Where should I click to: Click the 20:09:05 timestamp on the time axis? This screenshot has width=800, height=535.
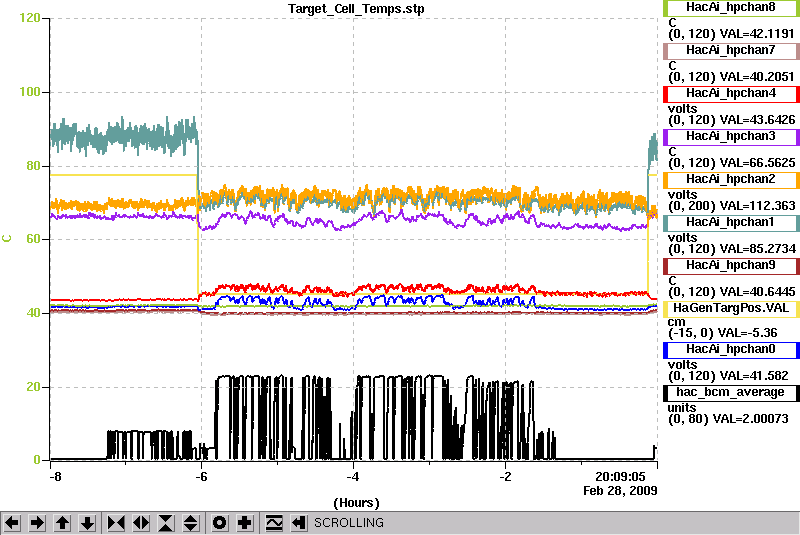click(620, 477)
